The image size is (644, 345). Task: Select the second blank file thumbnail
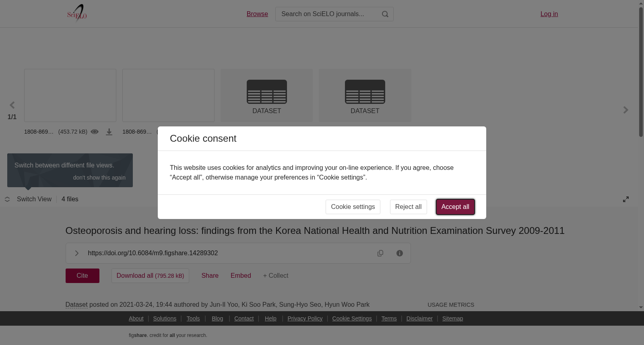[x=168, y=95]
